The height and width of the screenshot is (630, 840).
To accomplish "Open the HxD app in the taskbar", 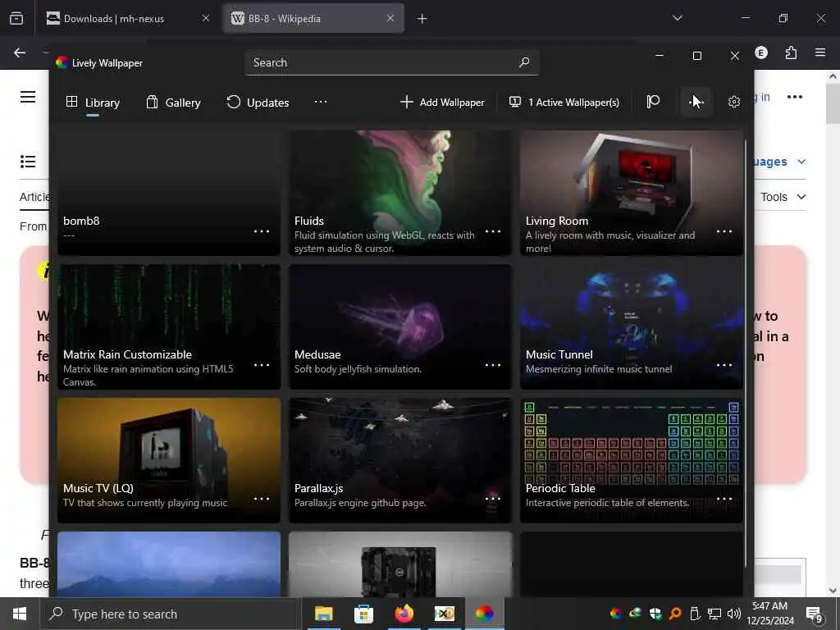I will 444,614.
